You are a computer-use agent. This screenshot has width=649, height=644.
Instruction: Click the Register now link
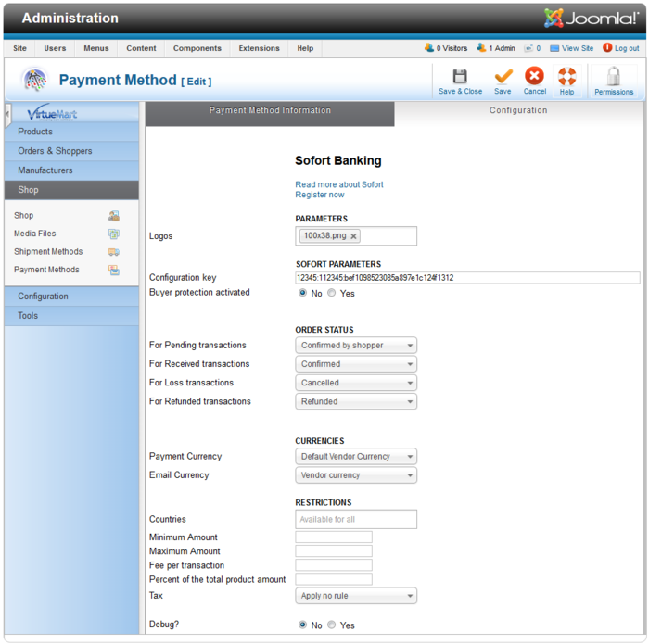[320, 195]
